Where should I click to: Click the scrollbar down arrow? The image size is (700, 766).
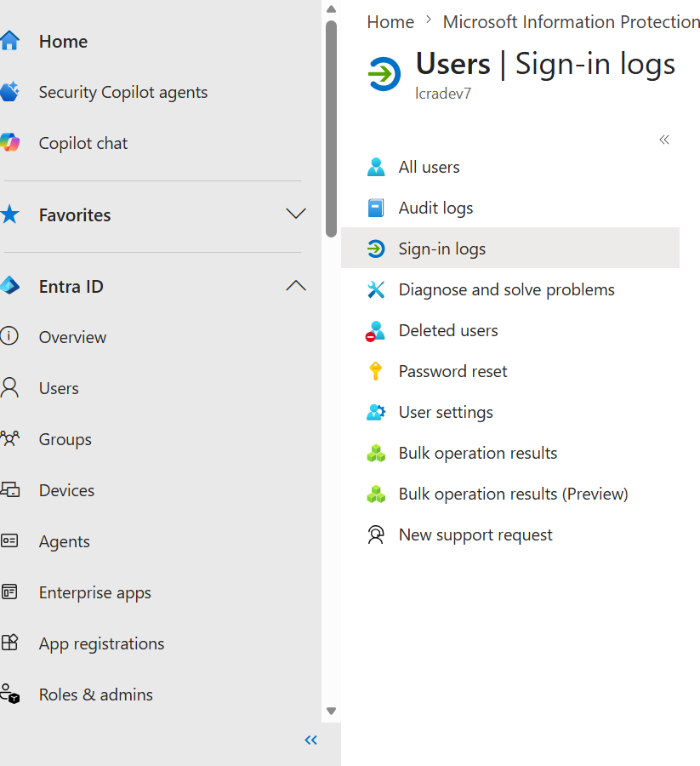(332, 711)
